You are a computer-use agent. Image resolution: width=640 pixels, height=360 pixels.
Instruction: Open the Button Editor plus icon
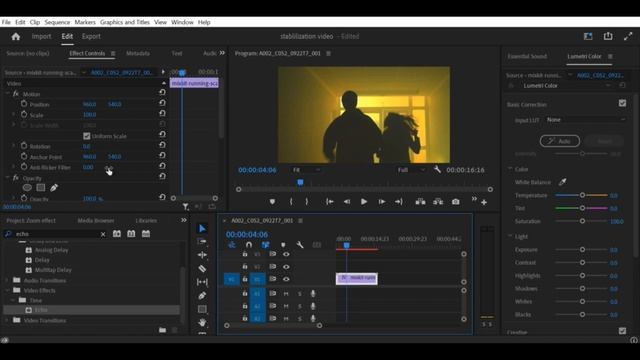484,202
